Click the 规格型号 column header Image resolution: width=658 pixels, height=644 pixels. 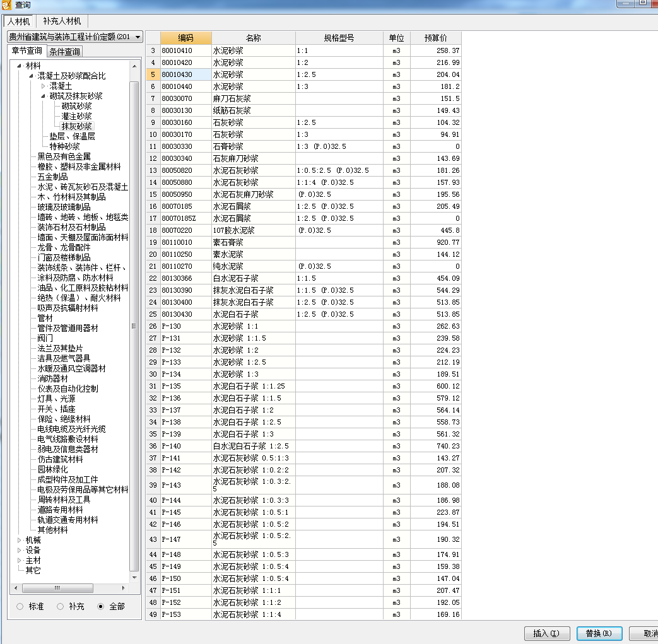click(339, 38)
